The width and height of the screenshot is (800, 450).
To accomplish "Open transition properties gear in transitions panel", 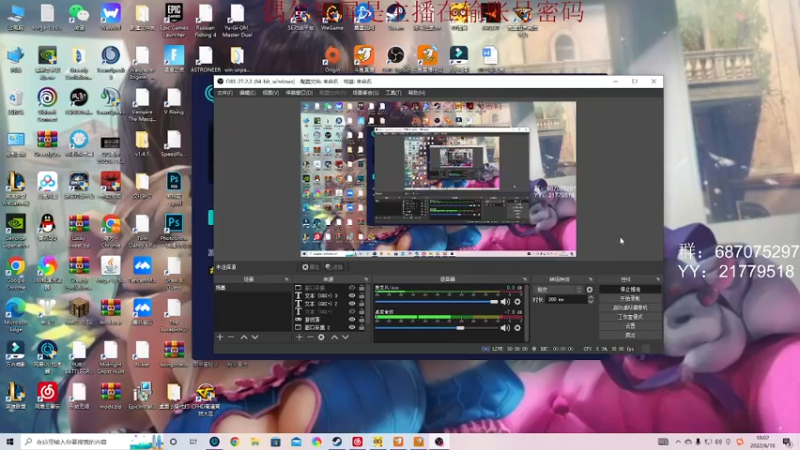I will pyautogui.click(x=590, y=289).
